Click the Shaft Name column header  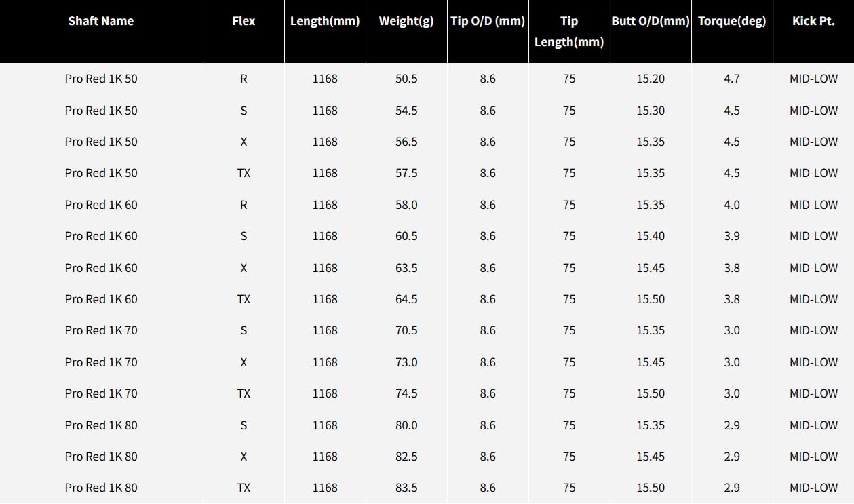click(x=101, y=21)
